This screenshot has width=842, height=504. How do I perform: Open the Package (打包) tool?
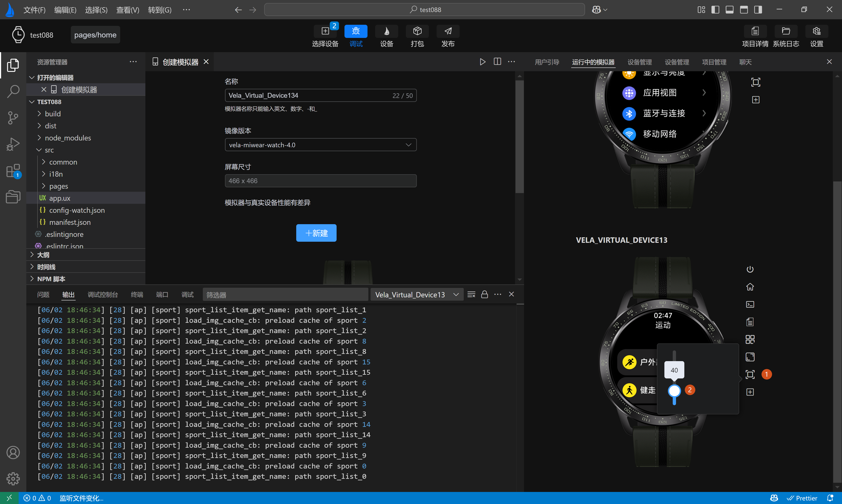pos(417,31)
